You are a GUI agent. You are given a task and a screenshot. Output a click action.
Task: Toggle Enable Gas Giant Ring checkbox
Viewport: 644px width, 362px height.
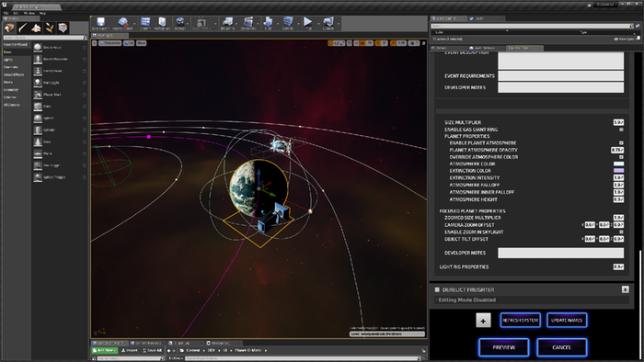click(x=621, y=130)
